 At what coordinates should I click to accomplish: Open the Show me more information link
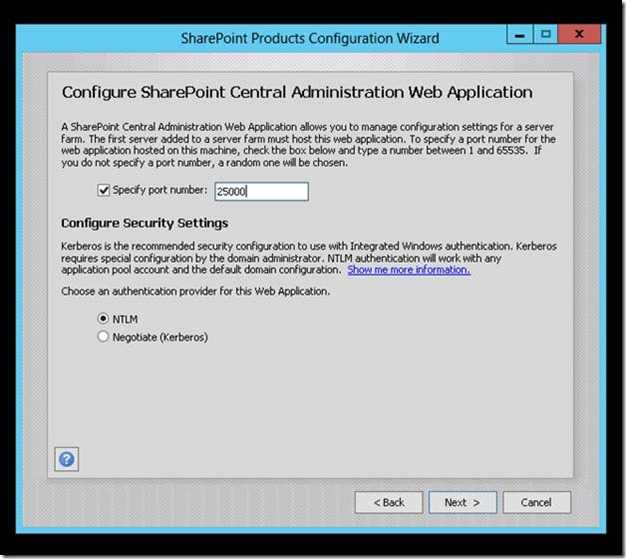tap(409, 270)
